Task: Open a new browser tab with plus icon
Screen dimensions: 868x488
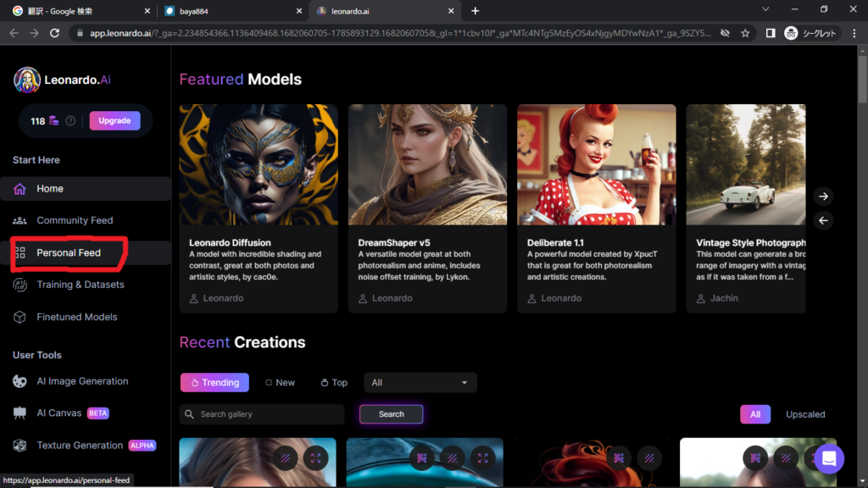Action: tap(475, 11)
